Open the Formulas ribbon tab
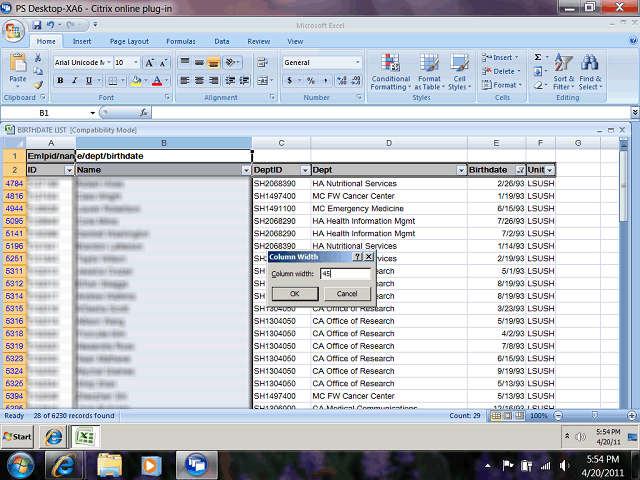Screen dimensions: 640x480 tap(181, 41)
